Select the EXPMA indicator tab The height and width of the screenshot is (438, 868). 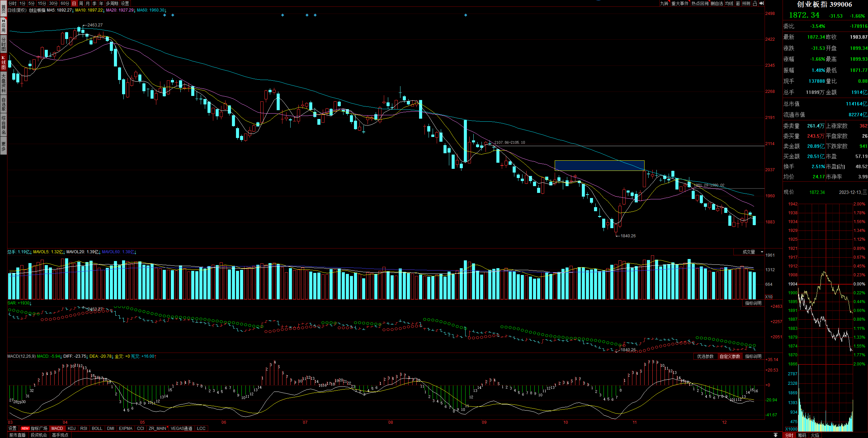(x=125, y=429)
